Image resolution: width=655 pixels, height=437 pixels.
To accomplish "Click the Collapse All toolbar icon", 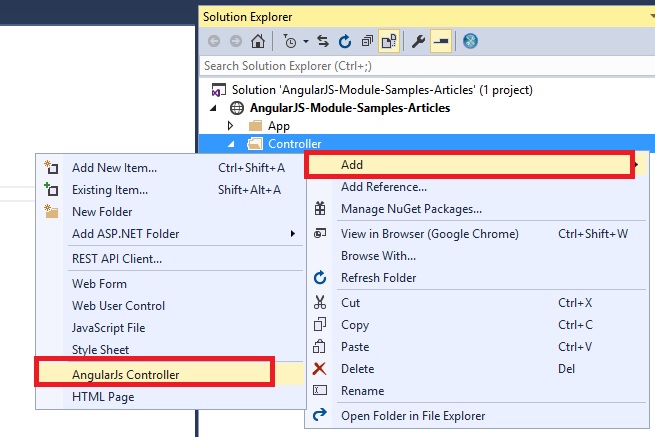I will [x=365, y=41].
